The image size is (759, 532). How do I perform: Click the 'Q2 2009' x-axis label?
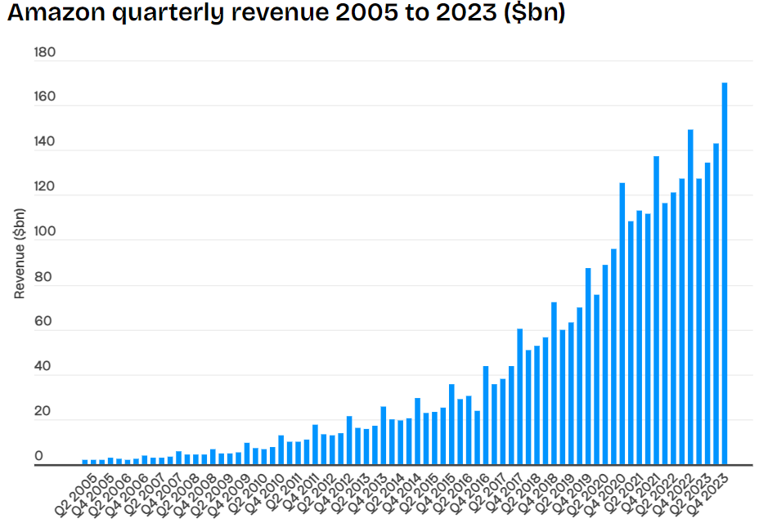[212, 496]
